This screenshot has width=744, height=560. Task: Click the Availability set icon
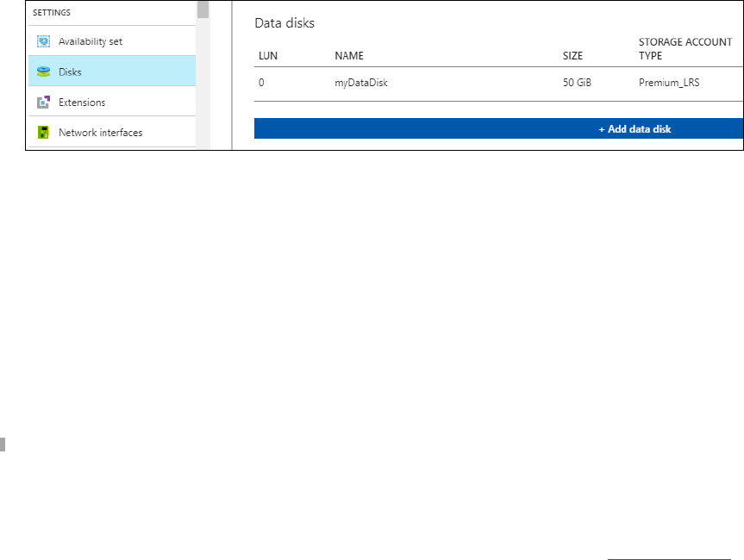coord(44,41)
